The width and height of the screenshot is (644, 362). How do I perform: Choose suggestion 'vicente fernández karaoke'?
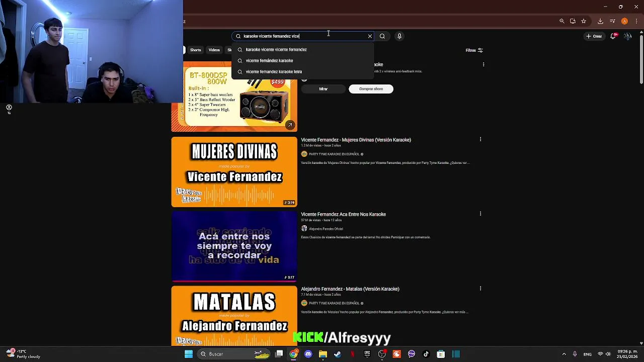pyautogui.click(x=303, y=60)
